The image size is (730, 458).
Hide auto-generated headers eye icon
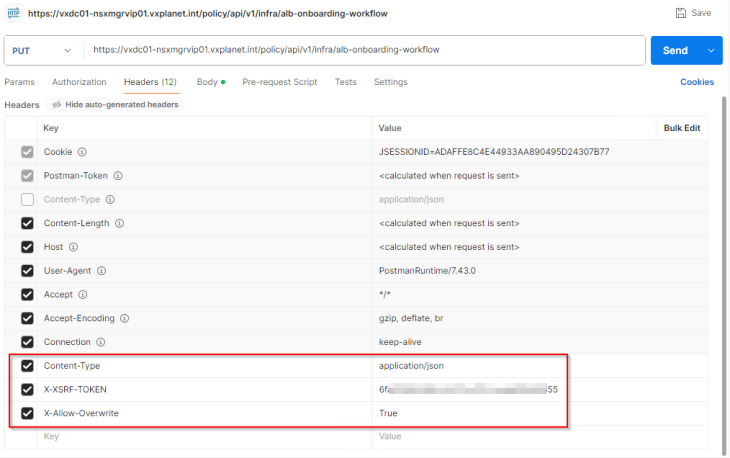(x=58, y=105)
